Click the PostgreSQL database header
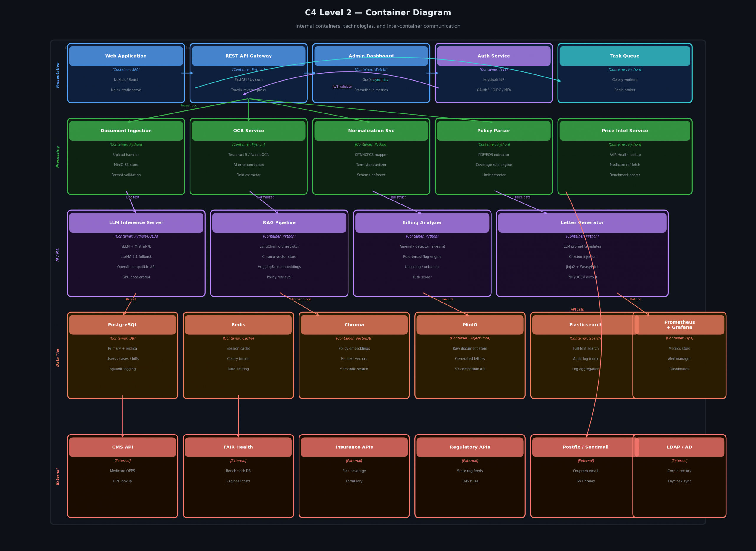The width and height of the screenshot is (756, 551). (x=122, y=324)
